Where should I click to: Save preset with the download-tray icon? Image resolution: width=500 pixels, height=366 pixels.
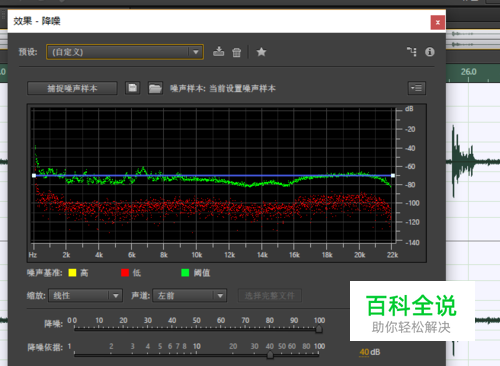(219, 52)
